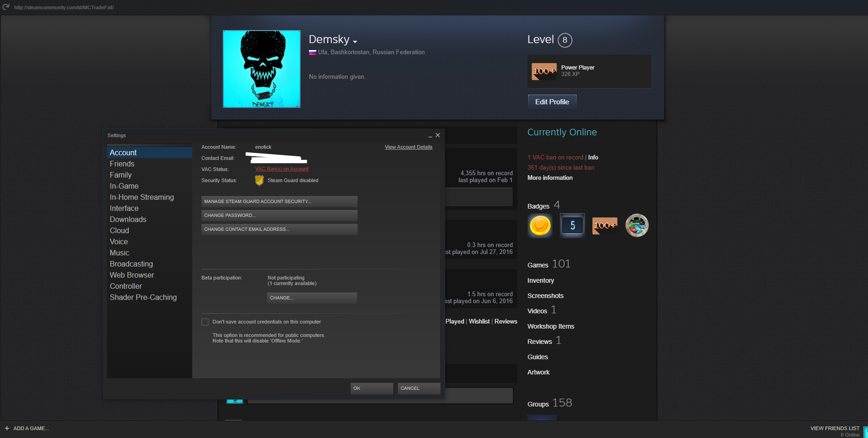Select Shader Pre-Caching settings category
Screen dimensions: 868x438
(150, 297)
